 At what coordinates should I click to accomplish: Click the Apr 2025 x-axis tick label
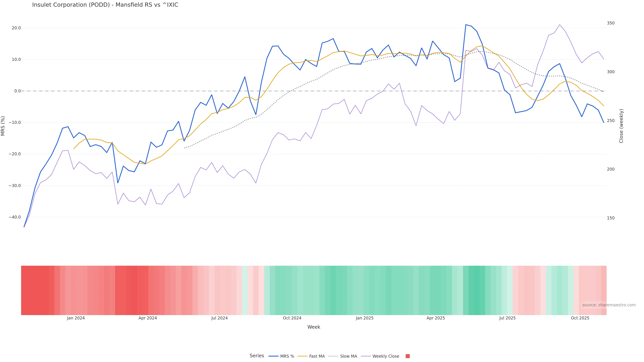436,318
